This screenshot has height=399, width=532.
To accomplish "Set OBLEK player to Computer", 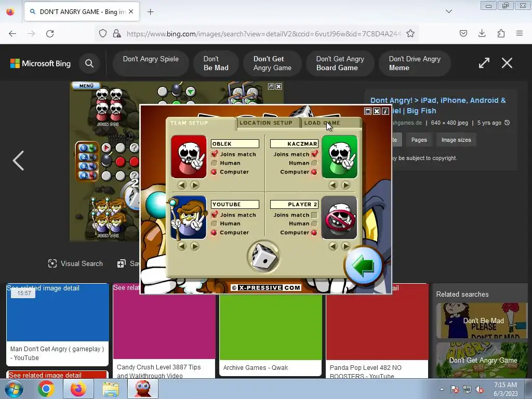I will (x=214, y=172).
